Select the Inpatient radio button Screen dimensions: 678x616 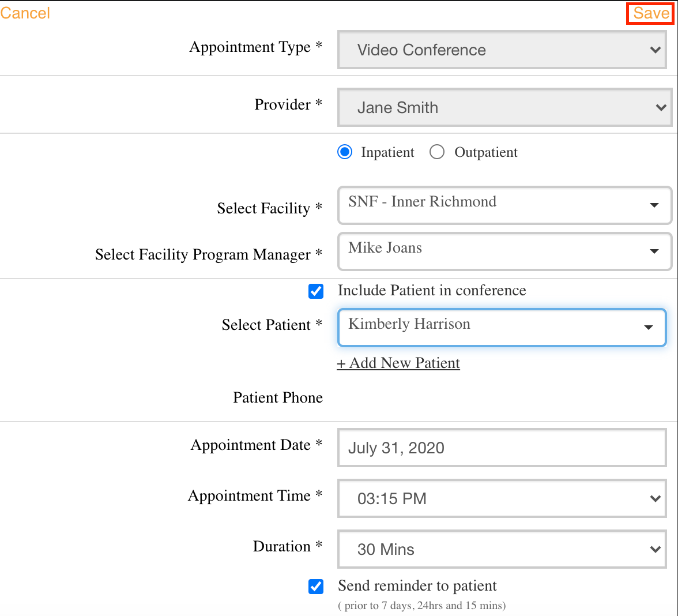click(x=345, y=152)
